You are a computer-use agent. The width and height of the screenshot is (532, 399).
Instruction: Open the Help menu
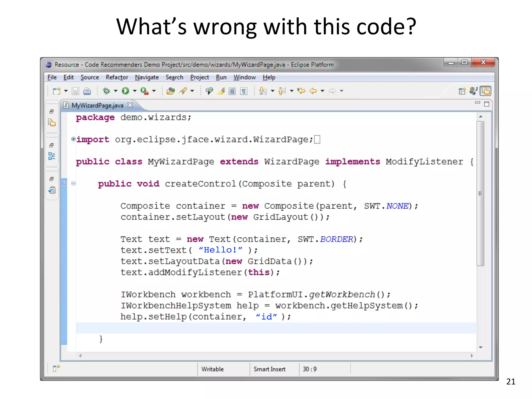[x=269, y=77]
